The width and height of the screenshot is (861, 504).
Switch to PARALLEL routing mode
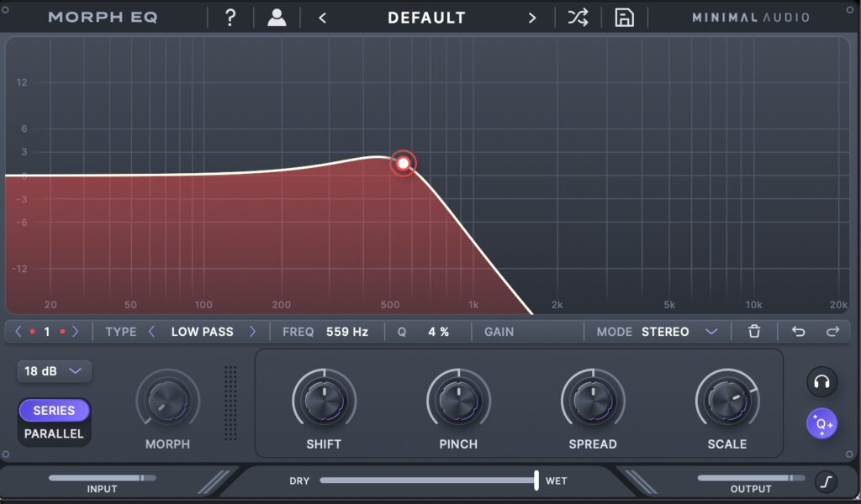point(53,434)
